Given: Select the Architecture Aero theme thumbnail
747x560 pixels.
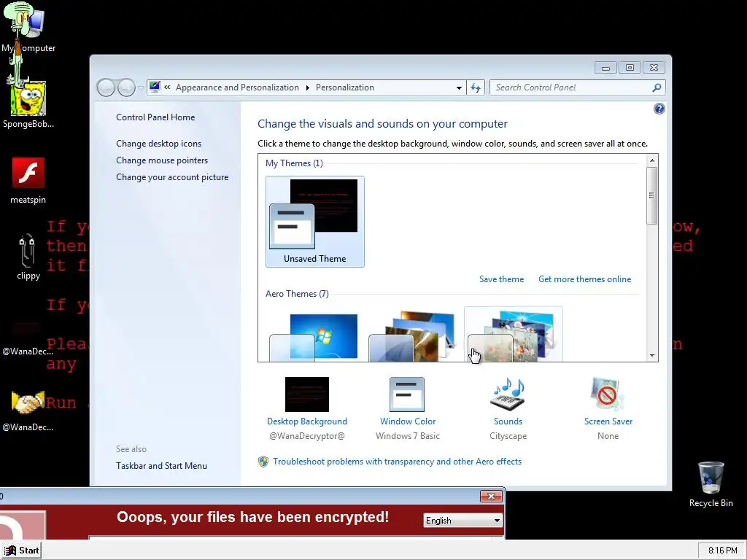Looking at the screenshot, I should tap(414, 337).
